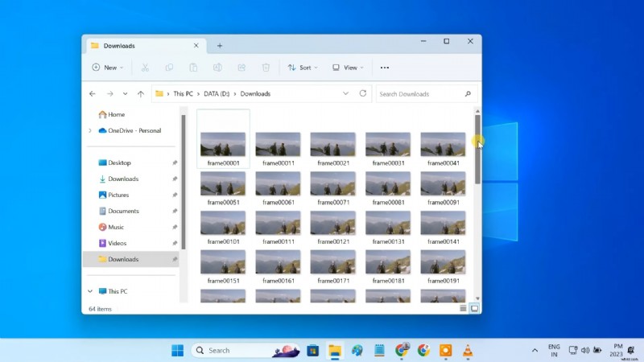Select thumbnail frame00191
644x362 pixels.
[x=443, y=262]
